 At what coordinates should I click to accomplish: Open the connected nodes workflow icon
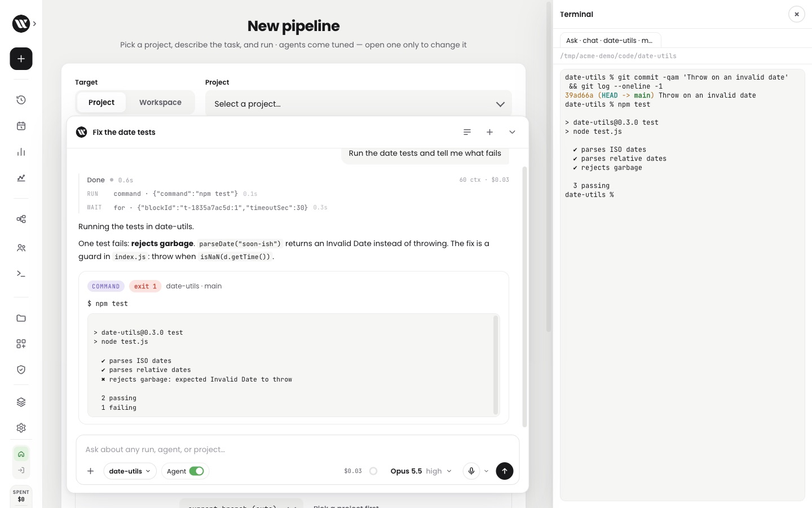21,219
